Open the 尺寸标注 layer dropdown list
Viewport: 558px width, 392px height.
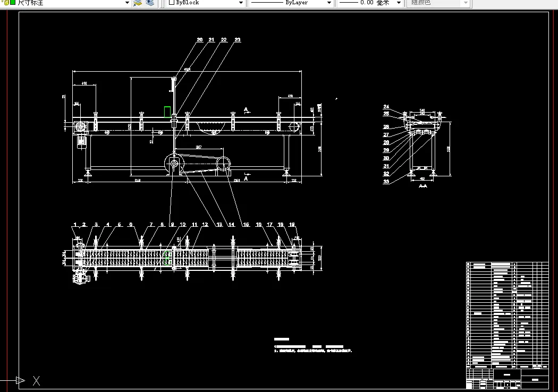[127, 3]
